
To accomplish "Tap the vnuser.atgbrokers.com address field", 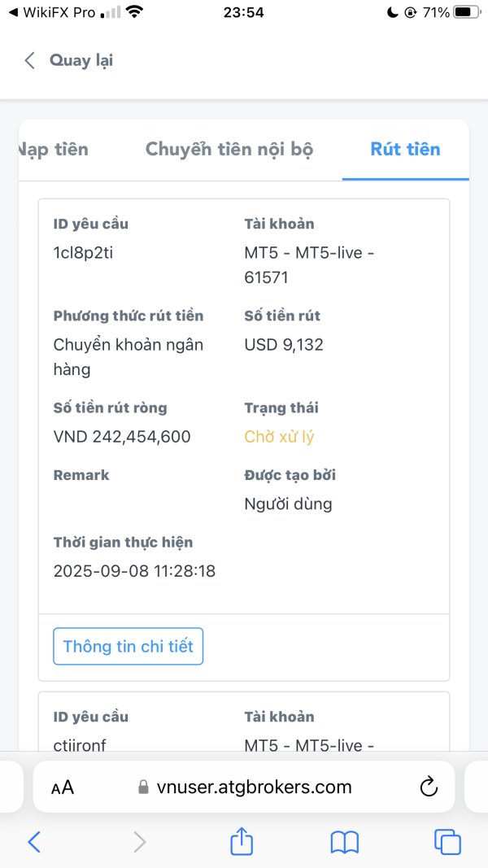I will 244,787.
